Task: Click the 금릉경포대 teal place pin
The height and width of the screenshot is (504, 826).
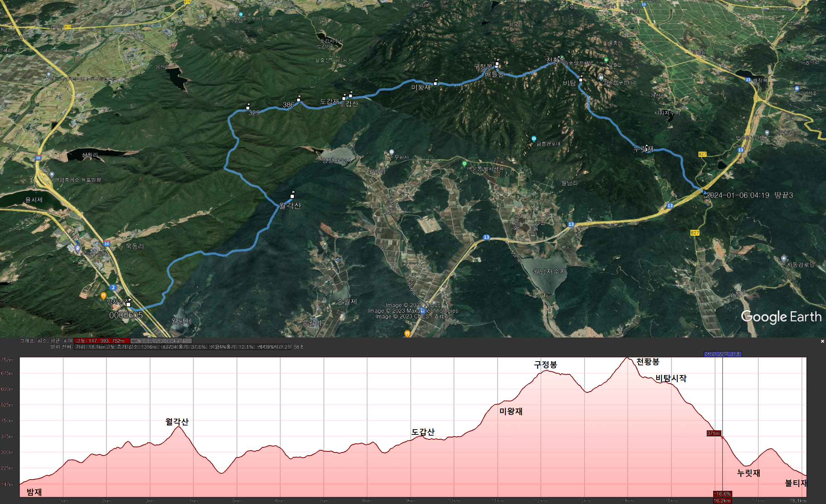Action: [x=533, y=139]
